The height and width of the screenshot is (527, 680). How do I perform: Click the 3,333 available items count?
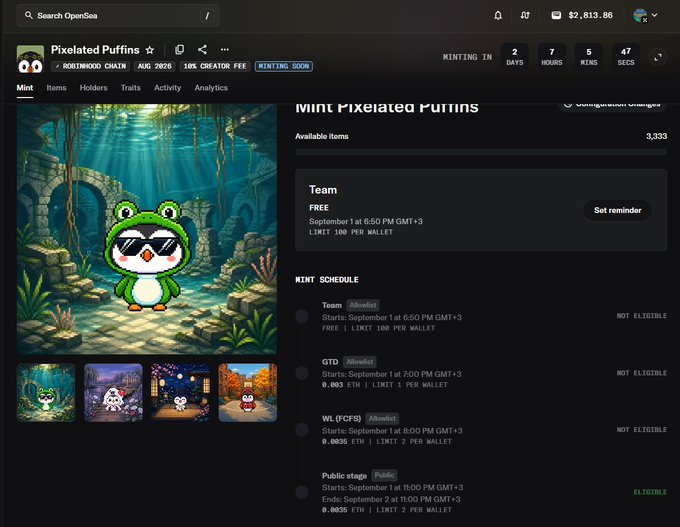tap(657, 136)
